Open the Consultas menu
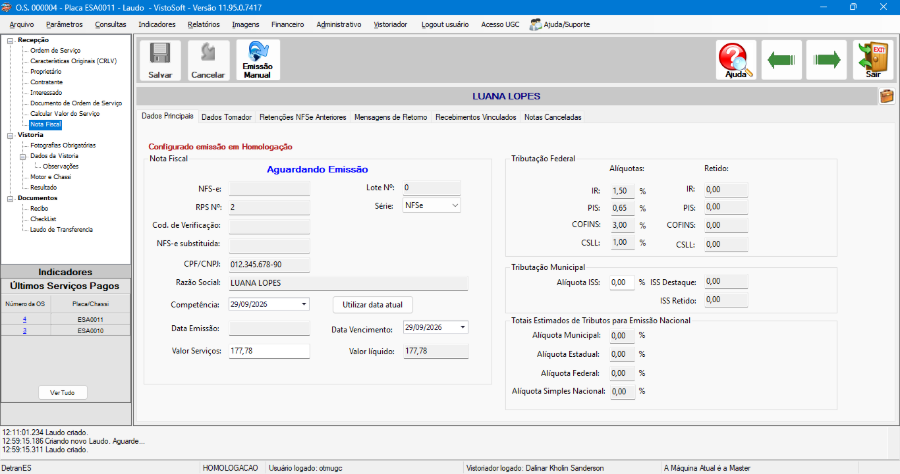 click(110, 25)
